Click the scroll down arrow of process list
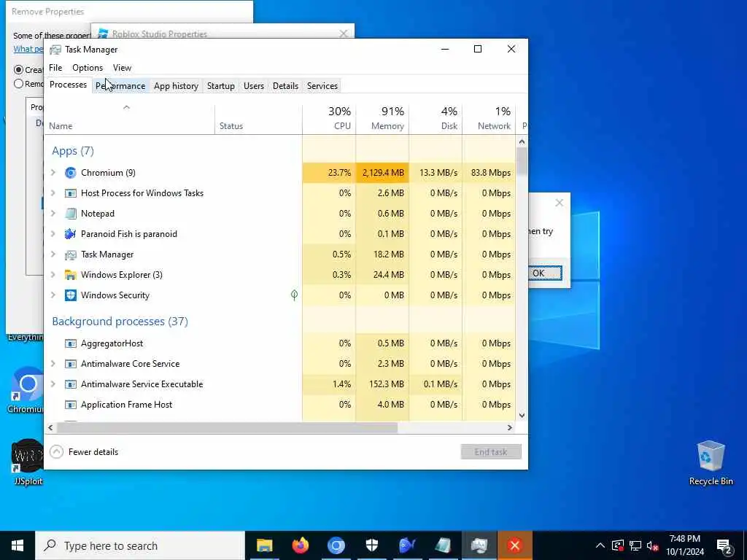 tap(522, 415)
